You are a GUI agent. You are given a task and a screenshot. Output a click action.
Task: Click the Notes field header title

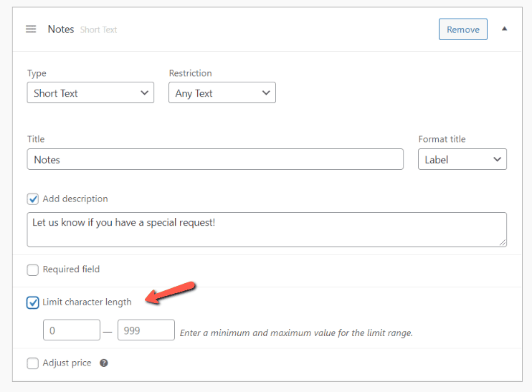tap(61, 29)
